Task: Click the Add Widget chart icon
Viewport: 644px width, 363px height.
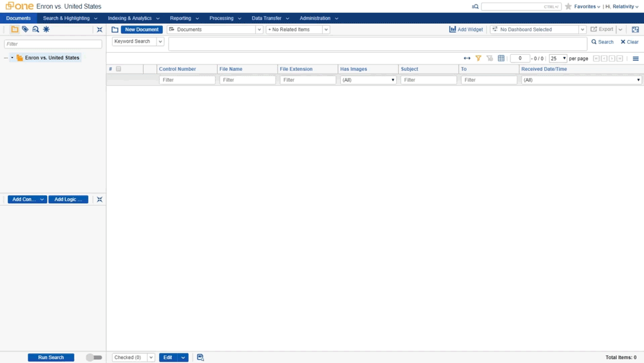Action: tap(453, 30)
